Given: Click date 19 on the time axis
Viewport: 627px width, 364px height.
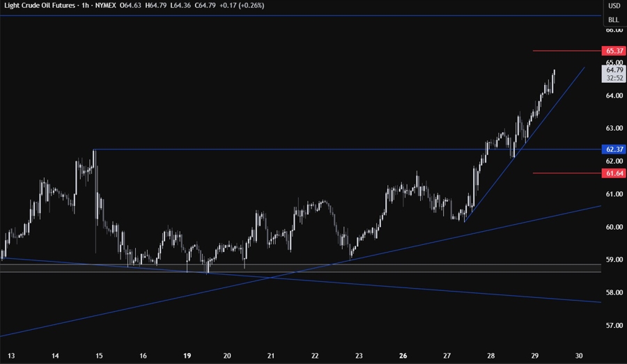Looking at the screenshot, I should pos(187,355).
